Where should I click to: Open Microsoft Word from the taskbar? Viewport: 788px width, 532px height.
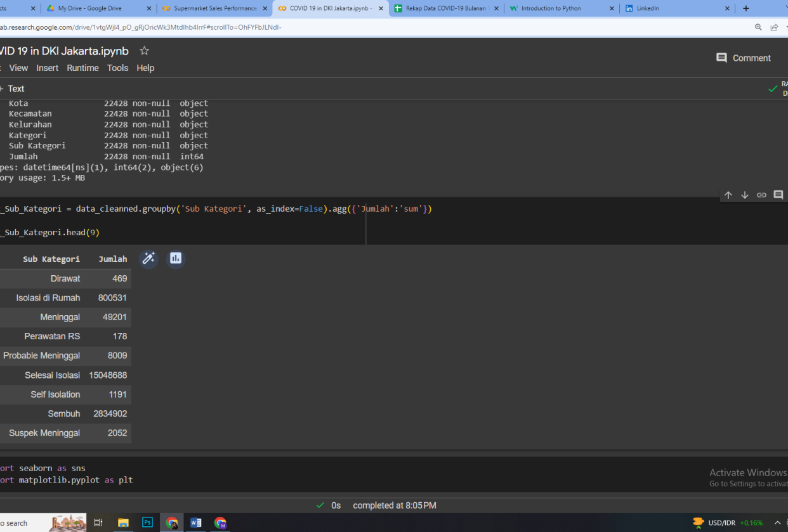pos(196,522)
